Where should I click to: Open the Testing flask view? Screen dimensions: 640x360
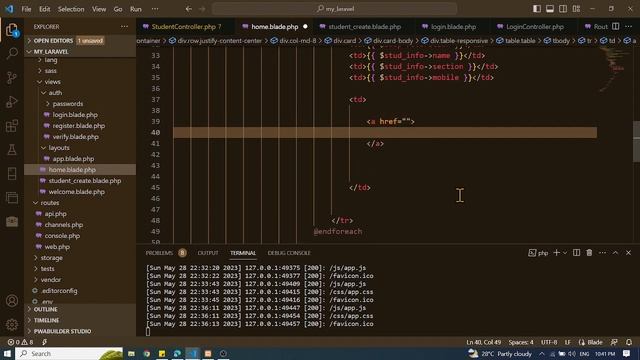12,149
